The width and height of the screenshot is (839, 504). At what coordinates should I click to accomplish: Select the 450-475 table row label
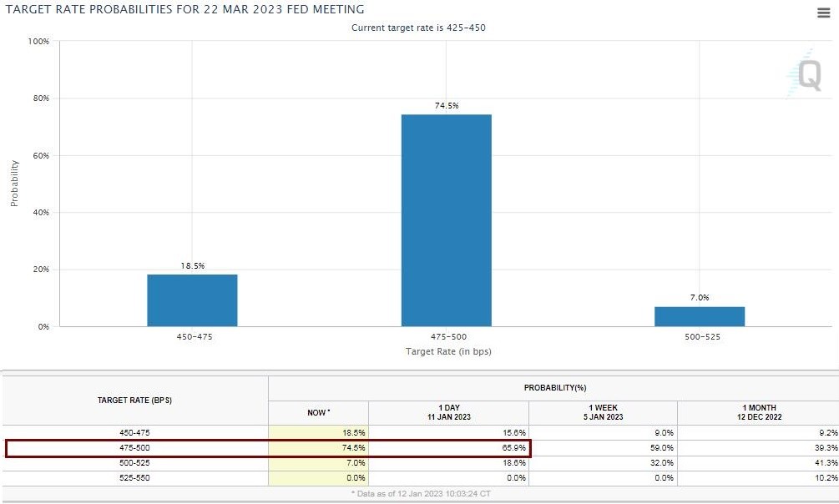click(x=134, y=433)
